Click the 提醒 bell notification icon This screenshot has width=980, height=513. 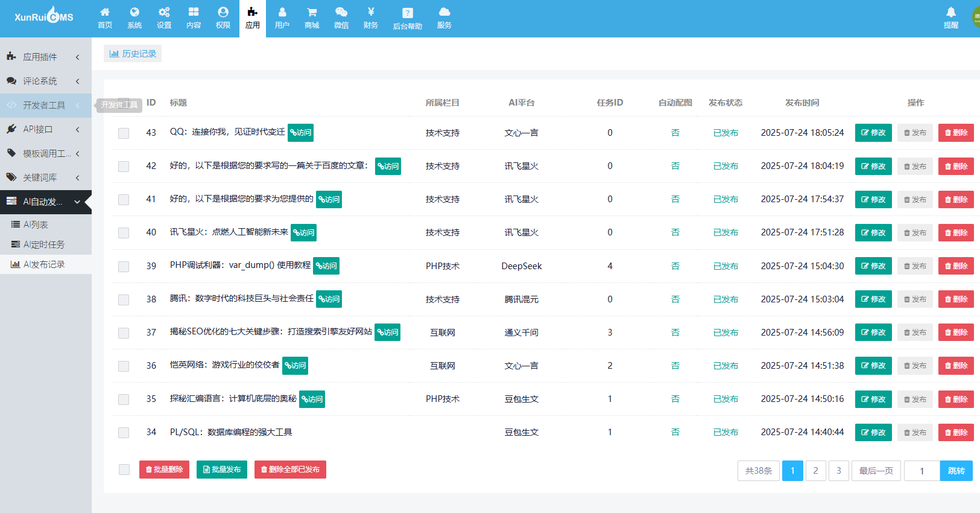pyautogui.click(x=951, y=18)
